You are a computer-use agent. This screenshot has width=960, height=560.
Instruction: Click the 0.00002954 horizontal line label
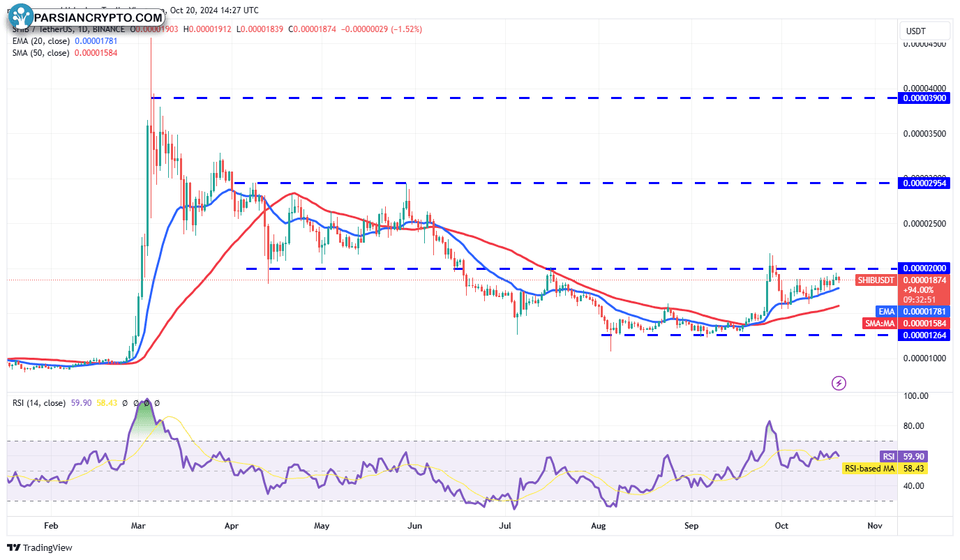pyautogui.click(x=926, y=183)
